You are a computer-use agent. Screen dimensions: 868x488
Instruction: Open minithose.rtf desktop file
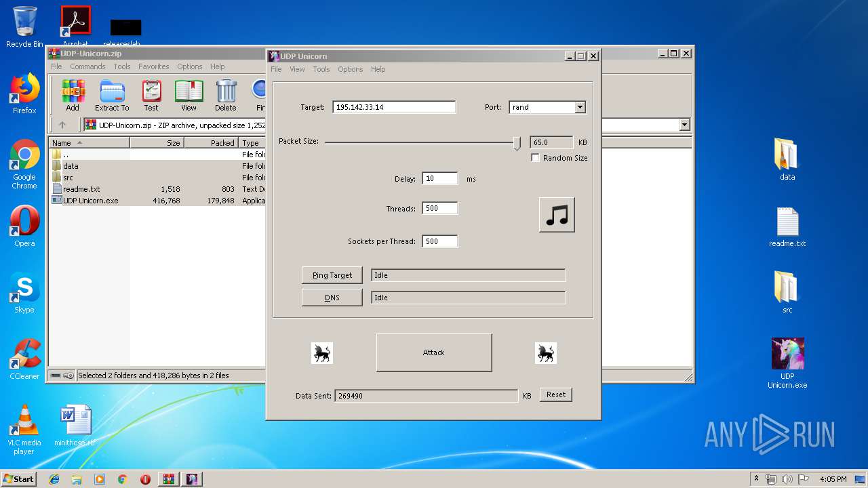75,426
